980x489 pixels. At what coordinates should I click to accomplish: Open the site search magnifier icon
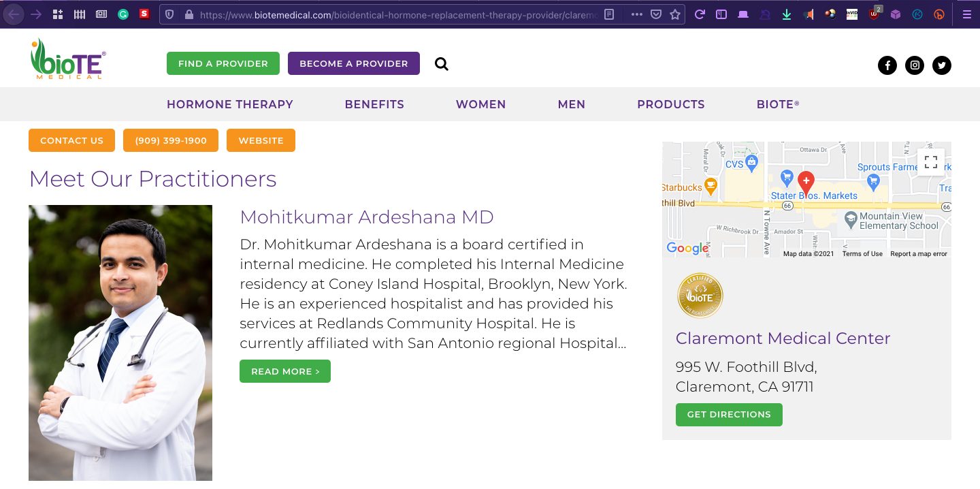tap(442, 64)
